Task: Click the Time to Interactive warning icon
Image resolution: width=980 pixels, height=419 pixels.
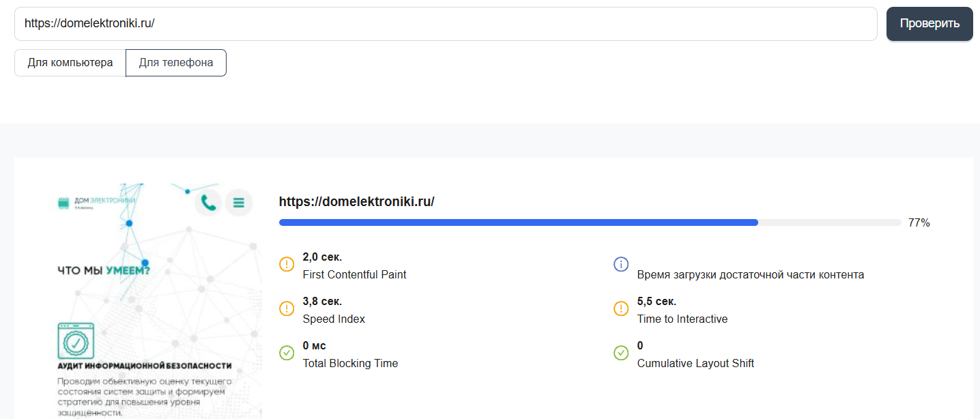Action: point(621,308)
